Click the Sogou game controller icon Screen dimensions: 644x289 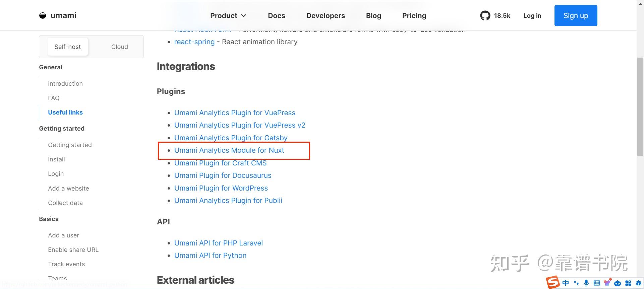(x=618, y=283)
